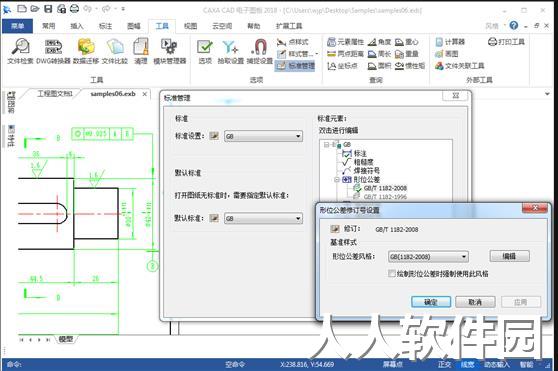Open the 计算器 calculator tool

pyautogui.click(x=450, y=42)
